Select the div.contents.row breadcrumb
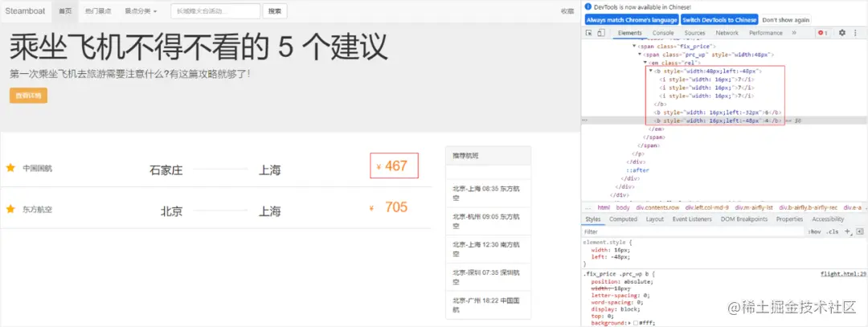The height and width of the screenshot is (327, 868). (657, 207)
